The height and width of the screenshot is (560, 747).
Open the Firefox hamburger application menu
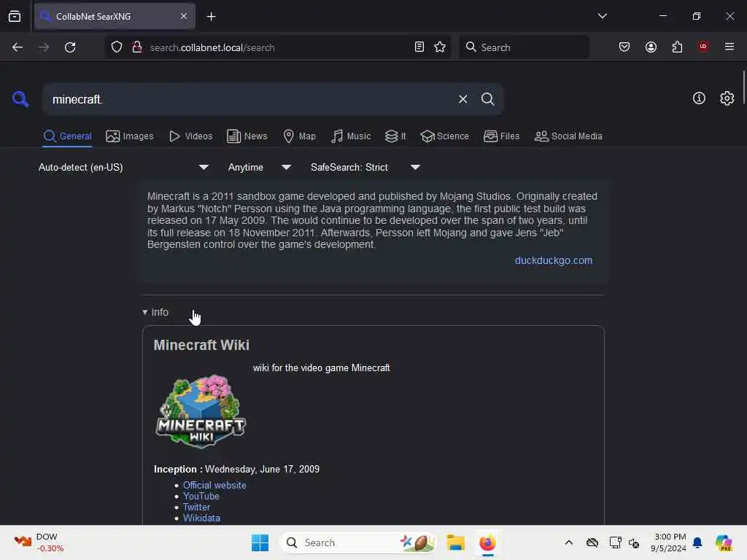pyautogui.click(x=729, y=47)
